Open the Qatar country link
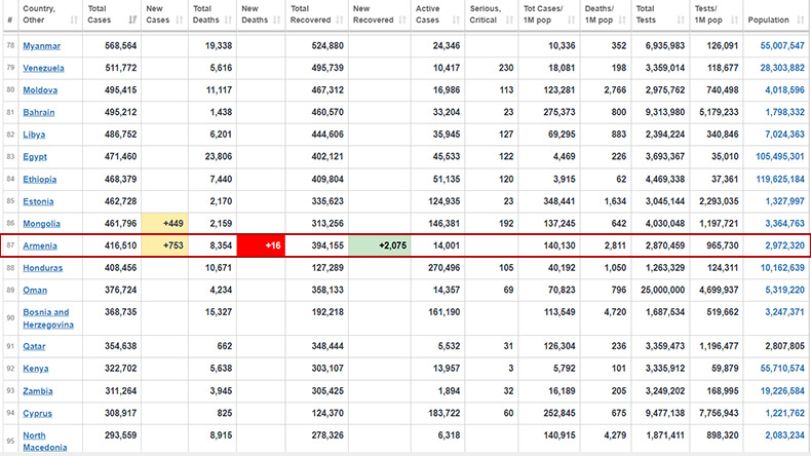This screenshot has width=811, height=456. (34, 347)
